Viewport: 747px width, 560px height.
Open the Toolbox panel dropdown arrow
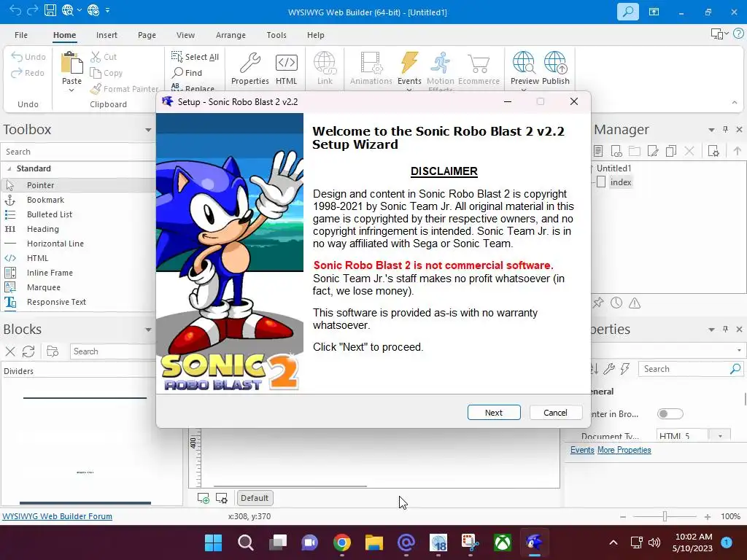pyautogui.click(x=148, y=130)
